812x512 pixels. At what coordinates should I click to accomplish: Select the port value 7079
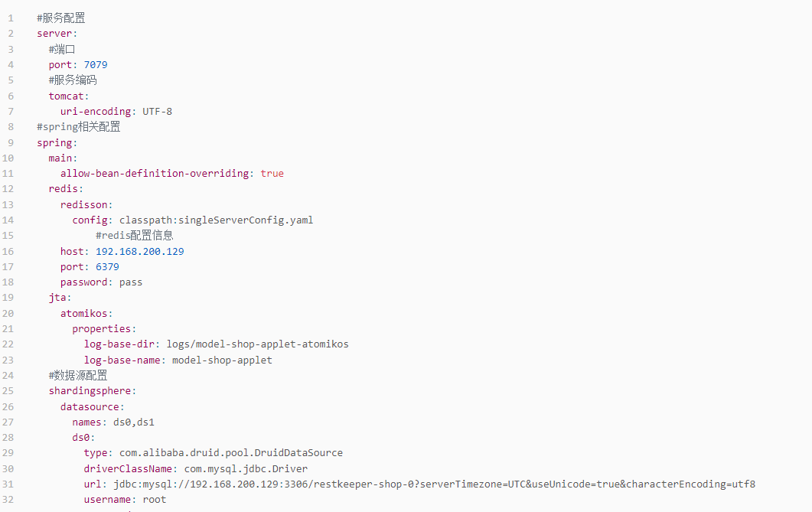point(96,65)
